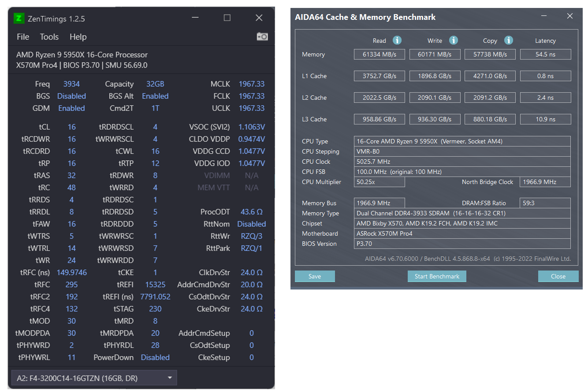Close the AIDA64 benchmark window with X
Screen dimensions: 588x391
(x=570, y=16)
